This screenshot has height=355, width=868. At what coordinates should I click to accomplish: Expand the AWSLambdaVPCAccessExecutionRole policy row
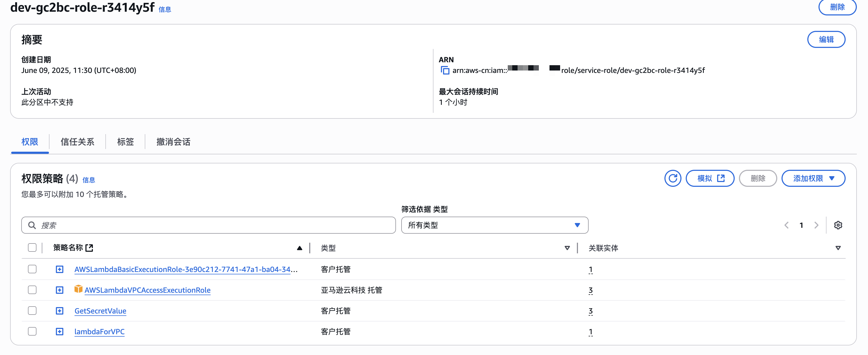[60, 290]
